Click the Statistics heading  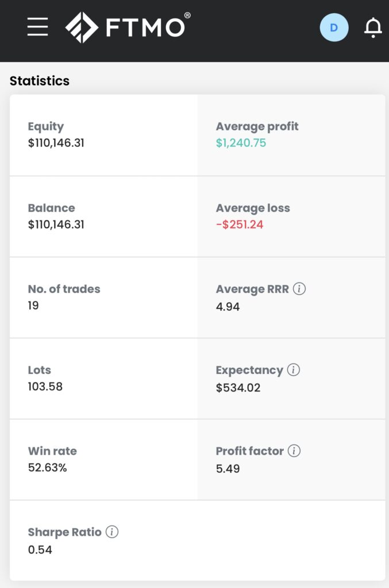(40, 81)
